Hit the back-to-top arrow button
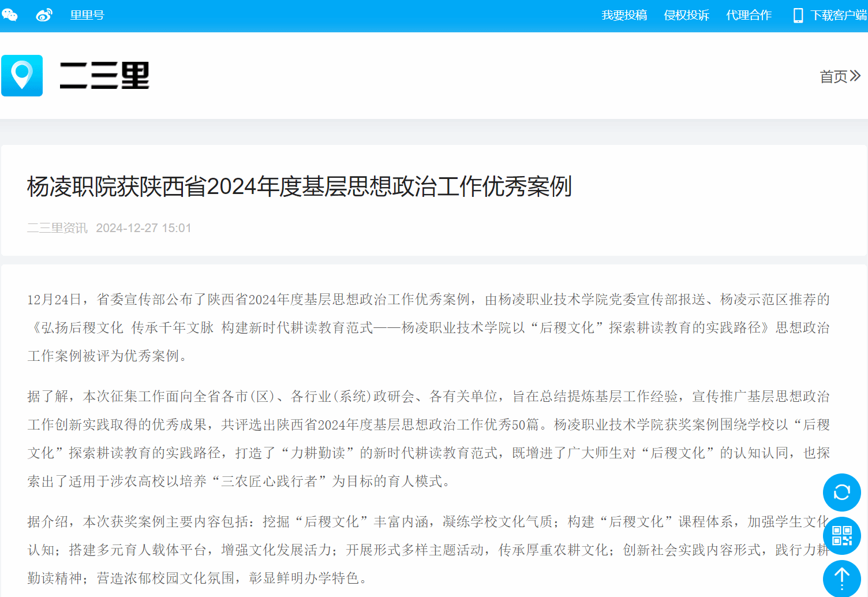Viewport: 868px width, 597px height. [841, 577]
